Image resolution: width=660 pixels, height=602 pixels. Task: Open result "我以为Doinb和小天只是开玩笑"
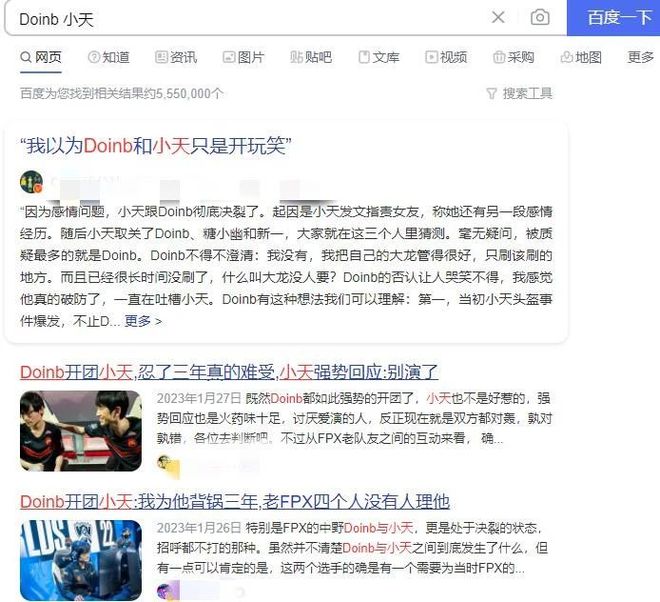pos(156,146)
